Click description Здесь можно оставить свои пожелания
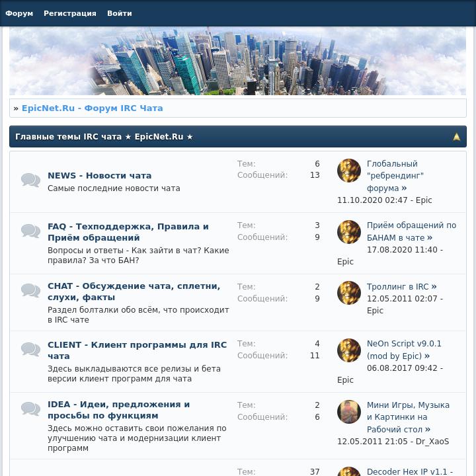This screenshot has height=476, width=476. pos(137,438)
